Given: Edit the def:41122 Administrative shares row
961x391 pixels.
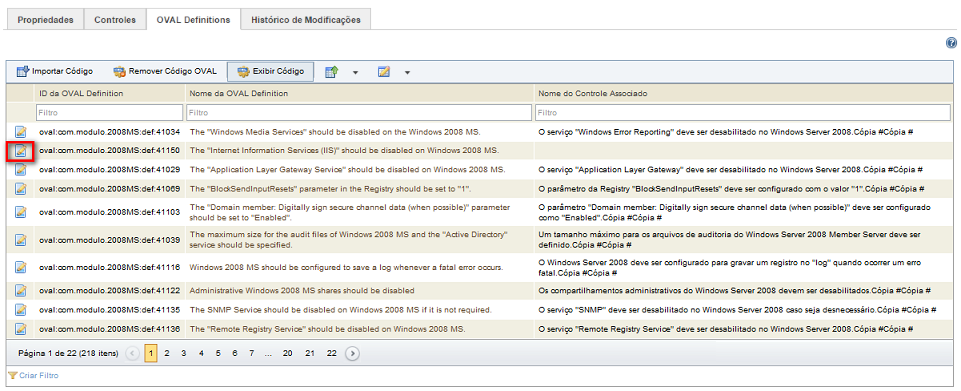Looking at the screenshot, I should [x=21, y=290].
